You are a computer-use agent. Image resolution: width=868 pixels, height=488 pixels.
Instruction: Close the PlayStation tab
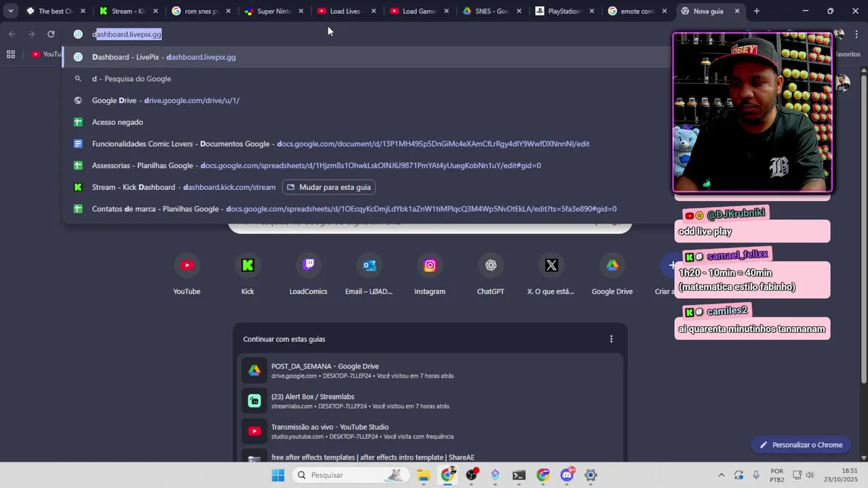(591, 11)
